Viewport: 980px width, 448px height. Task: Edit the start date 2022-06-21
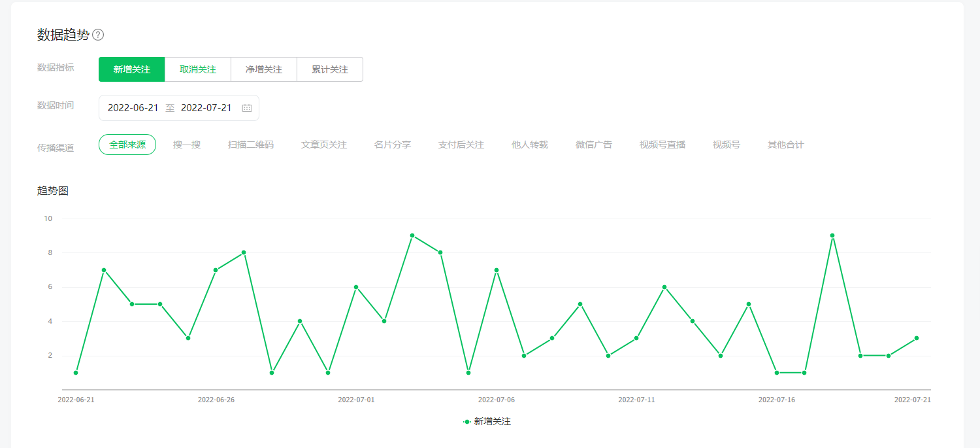coord(133,108)
